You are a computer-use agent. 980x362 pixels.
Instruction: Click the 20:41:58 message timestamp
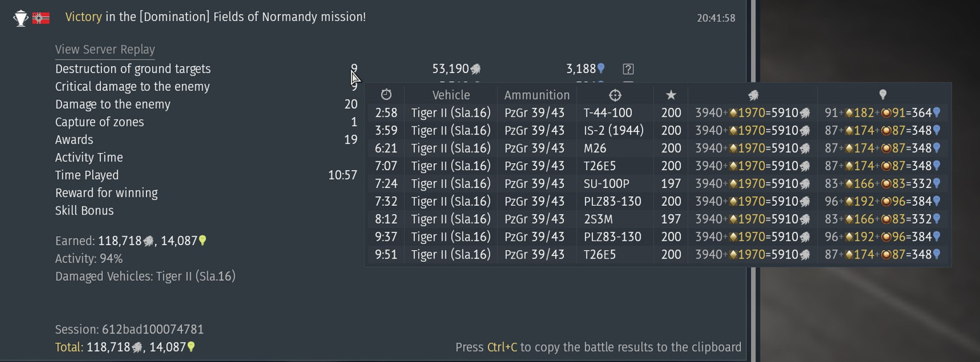coord(716,18)
